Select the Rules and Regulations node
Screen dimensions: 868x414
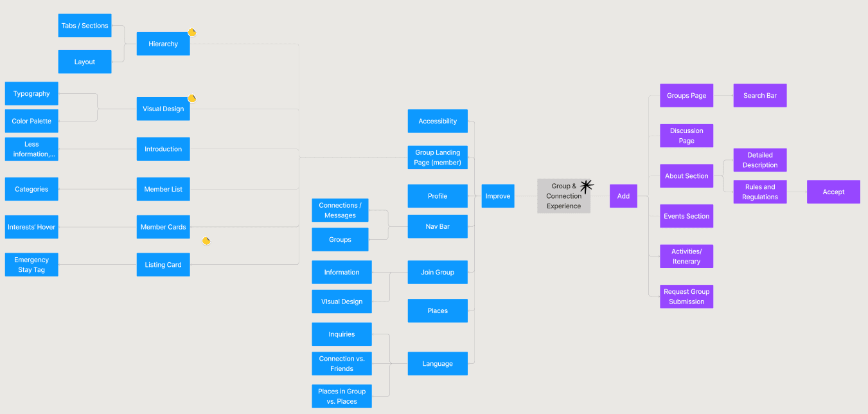click(760, 192)
